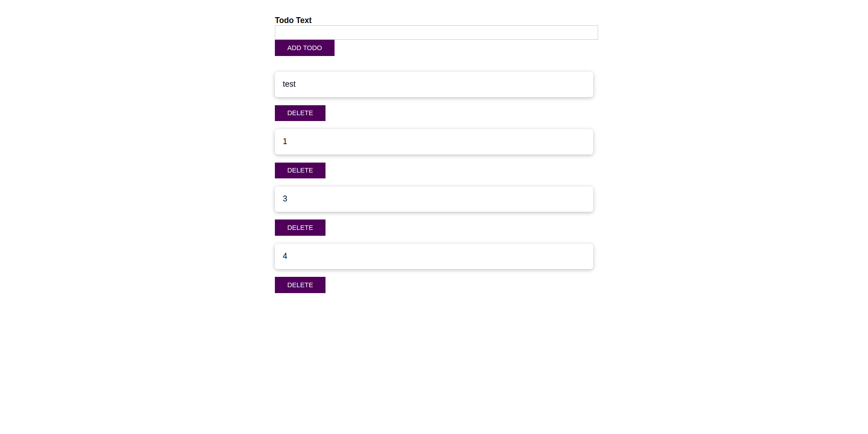Select the todo card labeled "test"
Screen dimensions: 868x434
tap(434, 84)
